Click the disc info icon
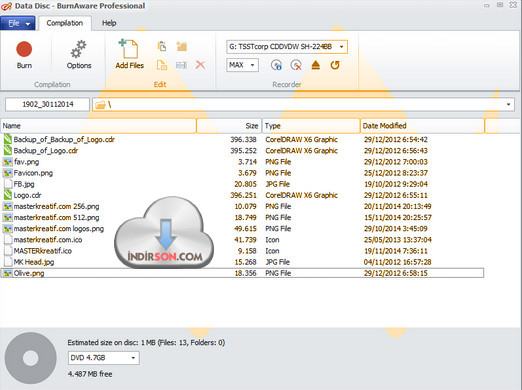Viewport: 522px width, 390px height. coord(276,65)
